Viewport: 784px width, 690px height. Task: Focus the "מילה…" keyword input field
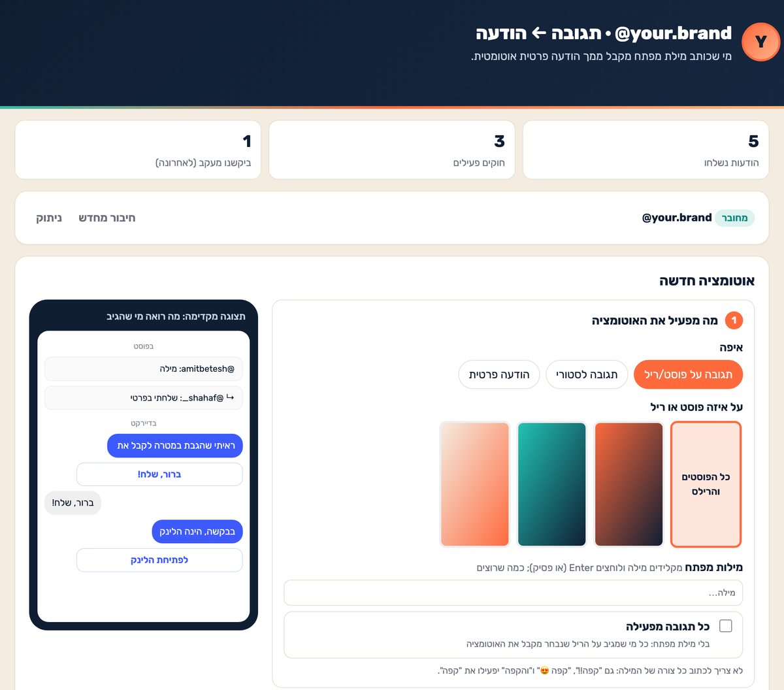point(514,593)
